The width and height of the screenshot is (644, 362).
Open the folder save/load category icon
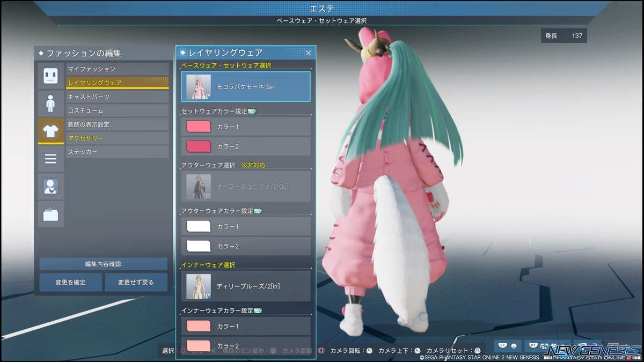click(50, 214)
